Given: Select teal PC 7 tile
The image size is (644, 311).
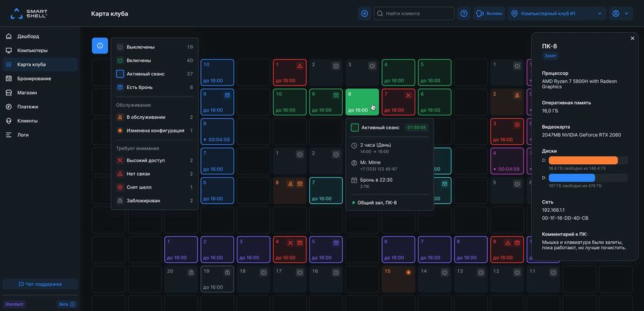Looking at the screenshot, I should click(x=326, y=191).
